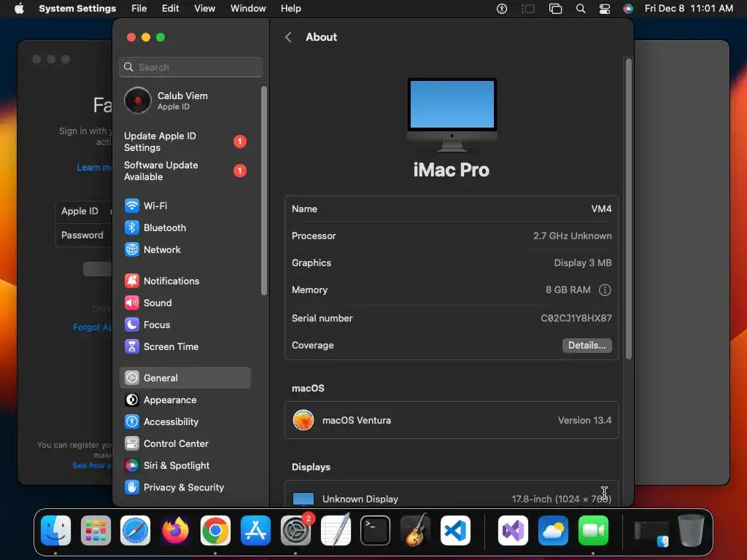Click the Name value VM4
The image size is (747, 560).
click(601, 209)
